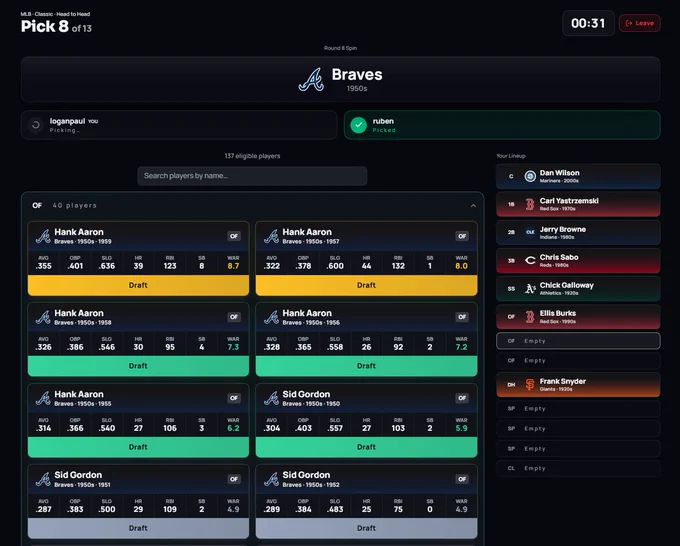Click the Braves logo in the spin banner
This screenshot has height=546, width=680.
311,79
